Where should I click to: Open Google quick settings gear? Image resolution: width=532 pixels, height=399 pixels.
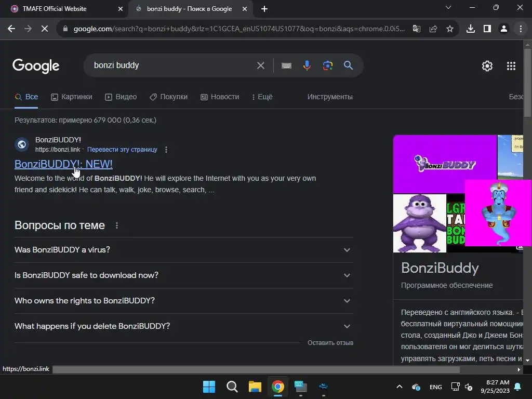(x=487, y=66)
